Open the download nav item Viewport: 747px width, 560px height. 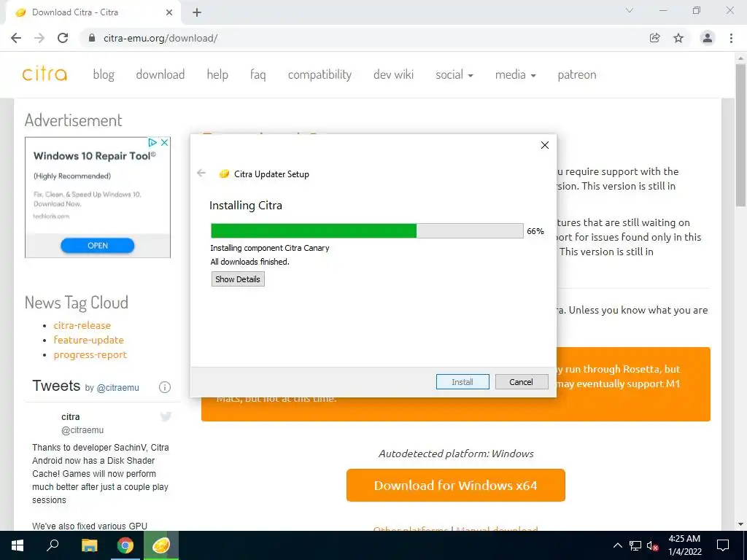[160, 75]
